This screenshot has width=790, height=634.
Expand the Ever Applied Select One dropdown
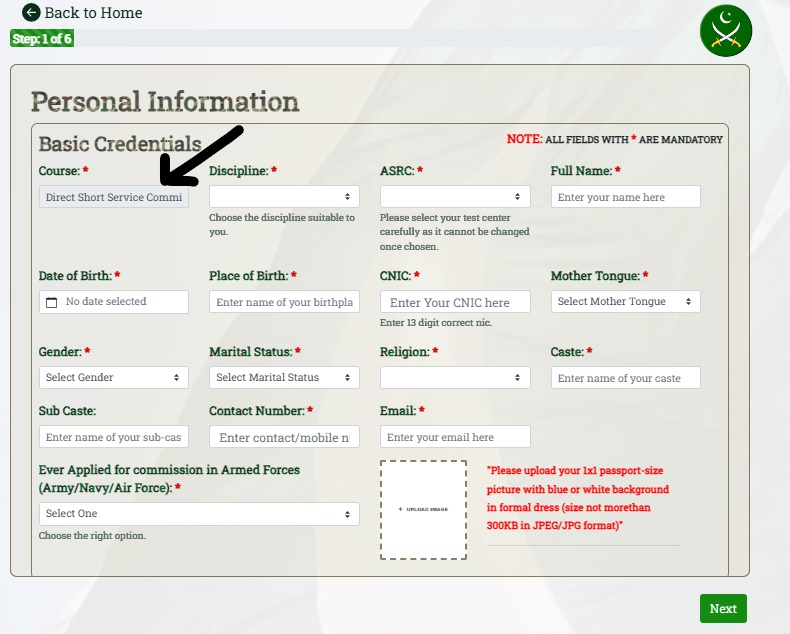click(199, 514)
